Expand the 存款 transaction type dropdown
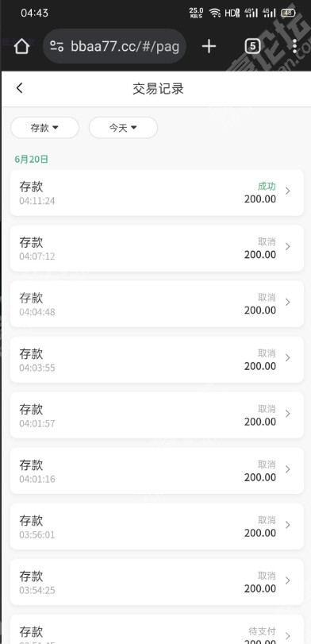The image size is (311, 644). tap(44, 128)
